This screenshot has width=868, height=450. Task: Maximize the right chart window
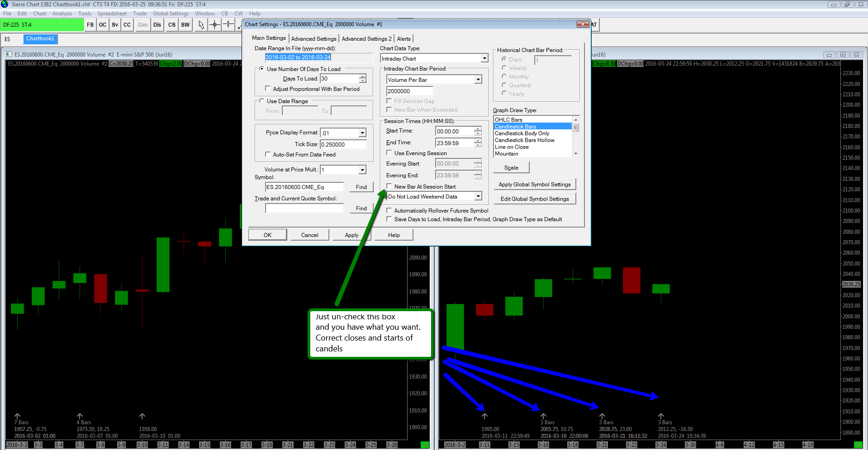(843, 54)
